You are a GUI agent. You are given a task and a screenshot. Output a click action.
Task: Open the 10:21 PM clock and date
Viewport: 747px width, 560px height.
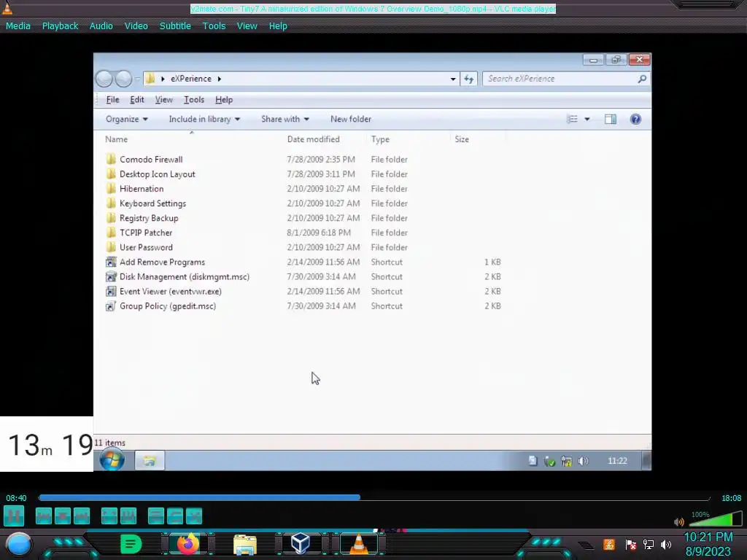(x=708, y=544)
